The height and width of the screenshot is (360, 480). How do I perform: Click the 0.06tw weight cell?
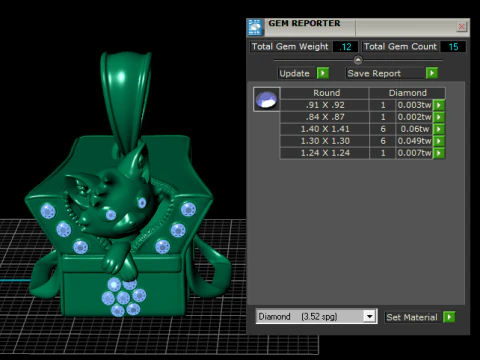(414, 129)
